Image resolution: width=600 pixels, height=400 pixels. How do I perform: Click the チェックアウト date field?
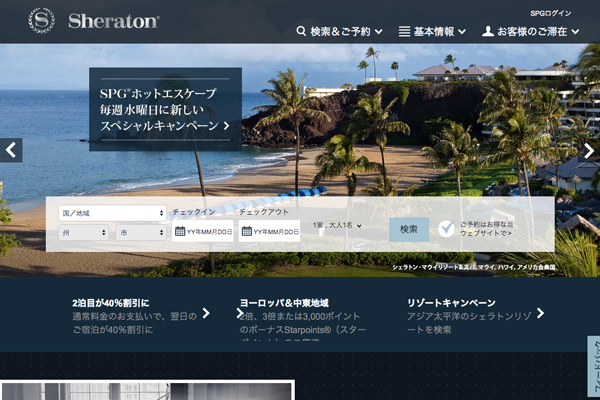pyautogui.click(x=269, y=231)
